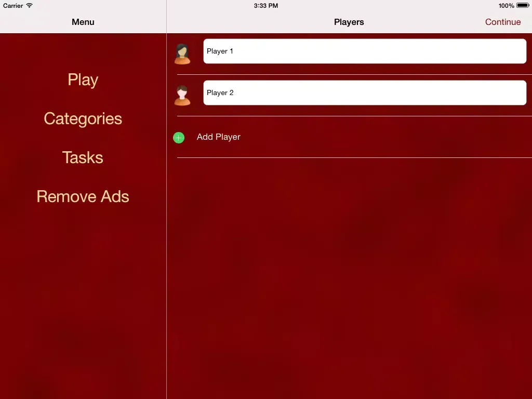Image resolution: width=532 pixels, height=399 pixels.
Task: Tap the green plus Add Player icon
Action: [179, 138]
